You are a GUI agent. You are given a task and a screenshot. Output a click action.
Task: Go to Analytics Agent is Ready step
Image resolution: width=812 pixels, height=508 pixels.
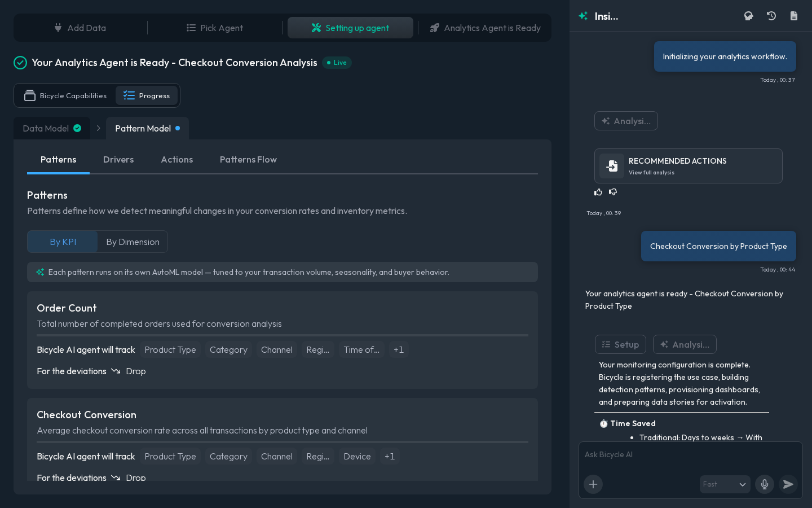coord(485,28)
